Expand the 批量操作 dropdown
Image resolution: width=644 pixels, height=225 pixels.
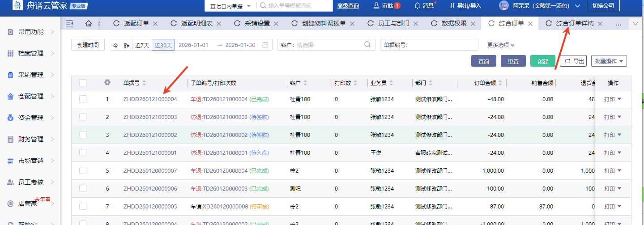pos(609,61)
